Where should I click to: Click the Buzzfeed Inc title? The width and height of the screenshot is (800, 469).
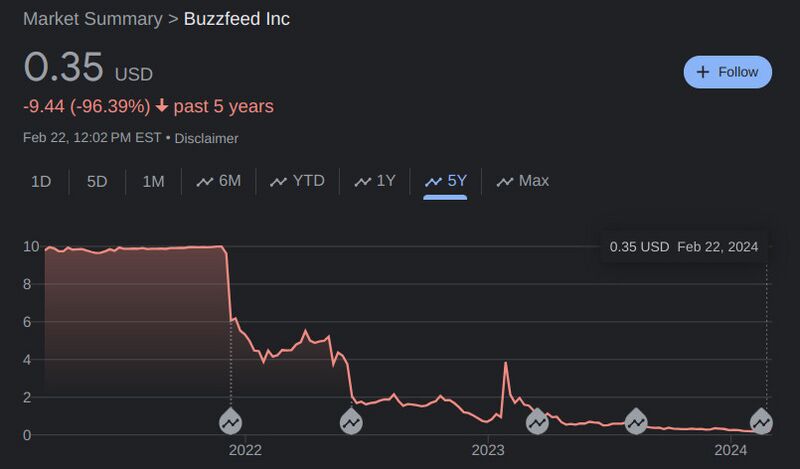click(x=237, y=19)
